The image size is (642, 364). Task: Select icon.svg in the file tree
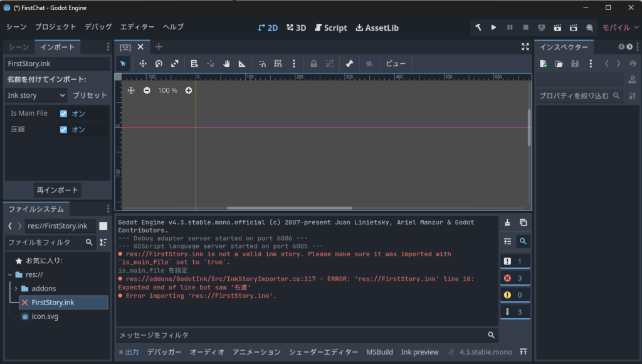click(x=45, y=316)
